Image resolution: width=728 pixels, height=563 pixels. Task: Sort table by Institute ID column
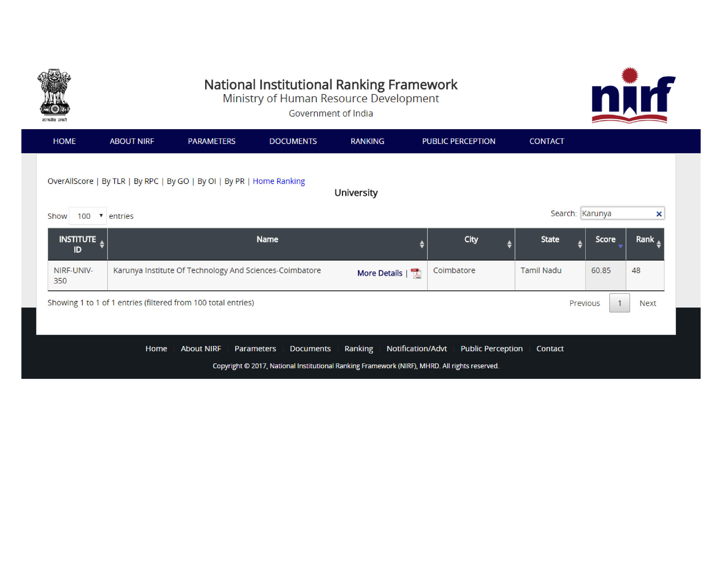(x=77, y=244)
